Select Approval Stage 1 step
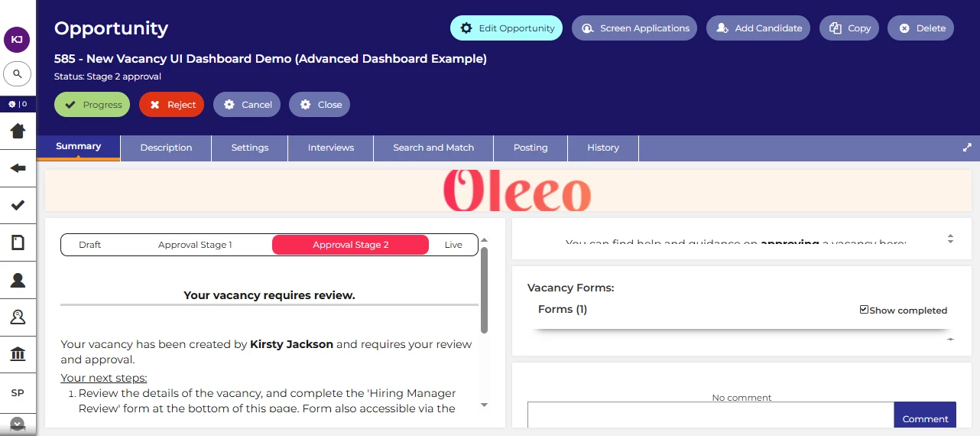This screenshot has width=980, height=436. pos(195,245)
